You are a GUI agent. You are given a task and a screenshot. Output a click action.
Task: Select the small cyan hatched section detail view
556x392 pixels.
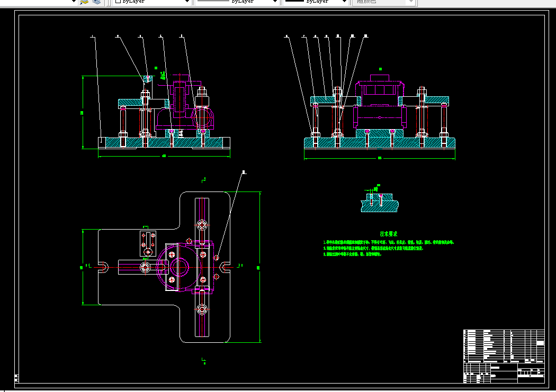[380, 203]
